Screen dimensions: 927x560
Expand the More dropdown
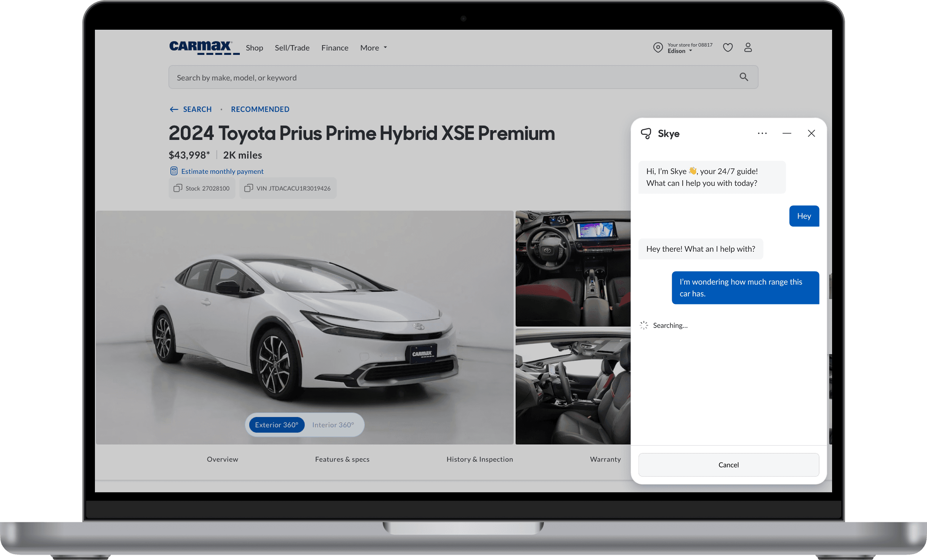click(x=374, y=48)
